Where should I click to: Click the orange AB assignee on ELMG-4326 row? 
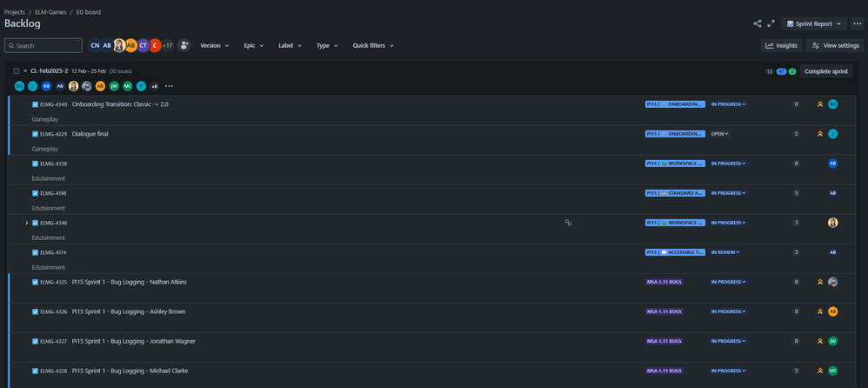pyautogui.click(x=832, y=311)
